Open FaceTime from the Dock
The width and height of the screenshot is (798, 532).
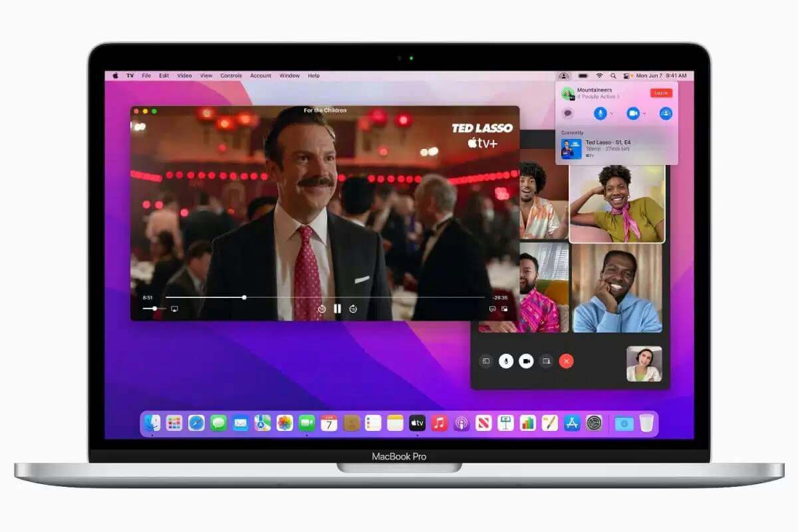coord(307,422)
